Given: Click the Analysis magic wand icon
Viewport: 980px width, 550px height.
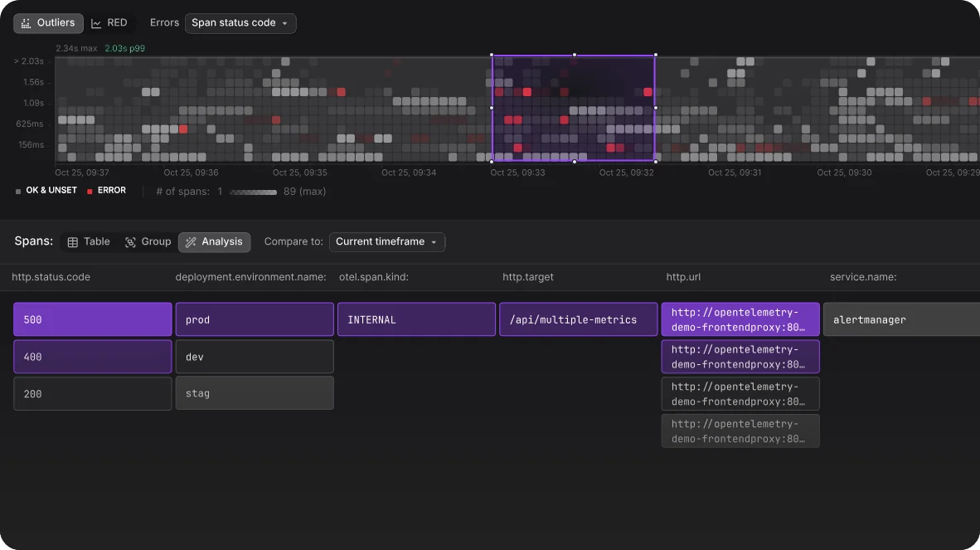Looking at the screenshot, I should 191,242.
